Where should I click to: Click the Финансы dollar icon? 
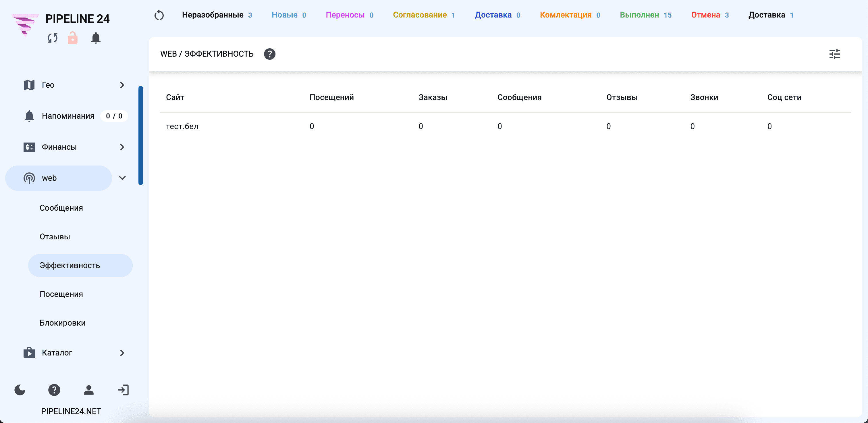29,147
